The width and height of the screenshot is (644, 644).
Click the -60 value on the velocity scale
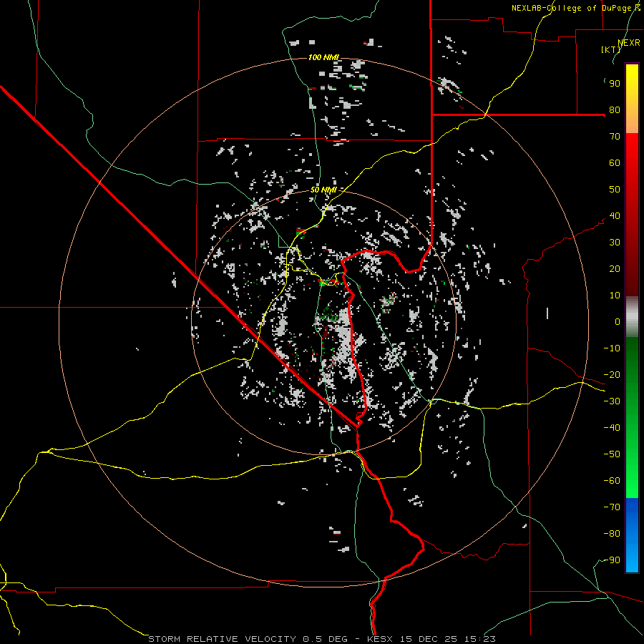point(612,481)
